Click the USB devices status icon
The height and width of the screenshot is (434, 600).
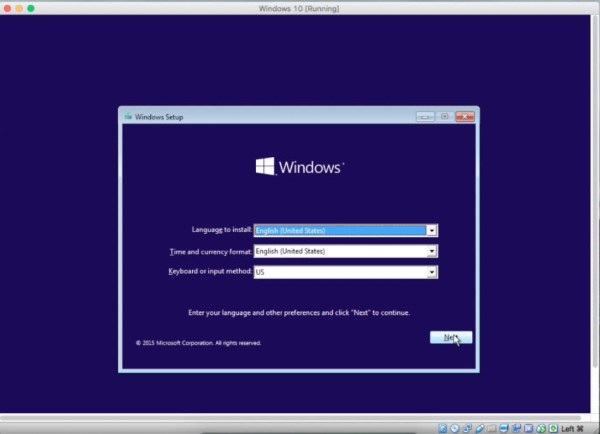(x=480, y=428)
